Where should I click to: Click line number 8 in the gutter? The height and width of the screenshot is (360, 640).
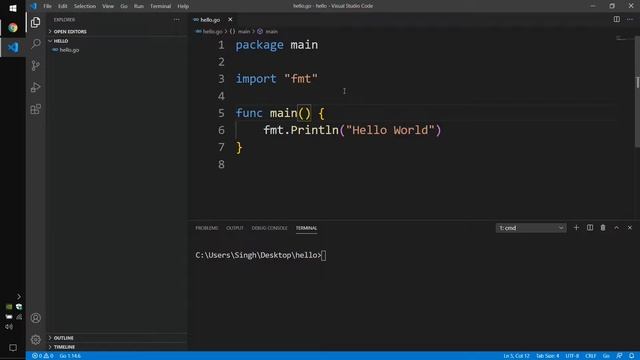coord(221,164)
